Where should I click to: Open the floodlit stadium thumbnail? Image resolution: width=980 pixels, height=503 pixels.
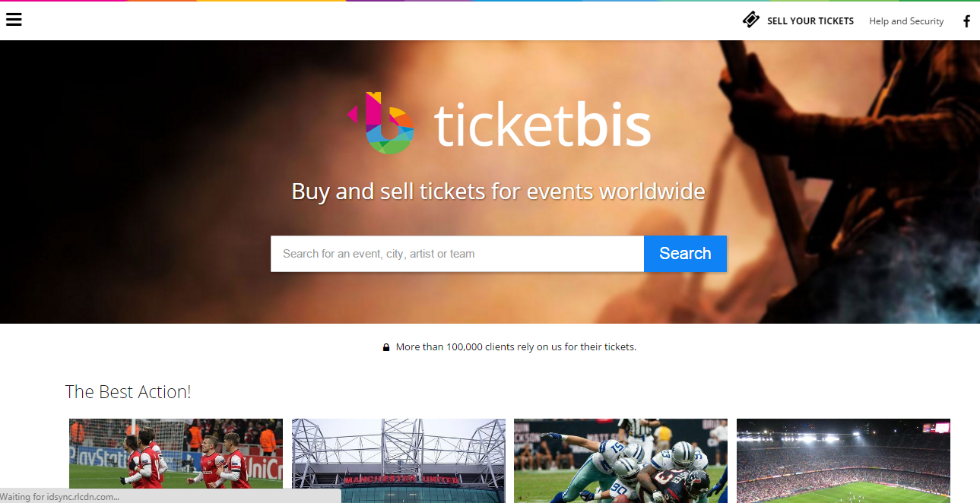pos(843,460)
